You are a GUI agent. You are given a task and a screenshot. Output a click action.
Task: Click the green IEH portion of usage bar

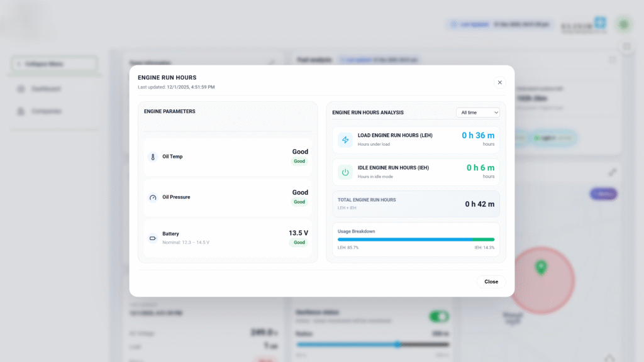coord(483,239)
